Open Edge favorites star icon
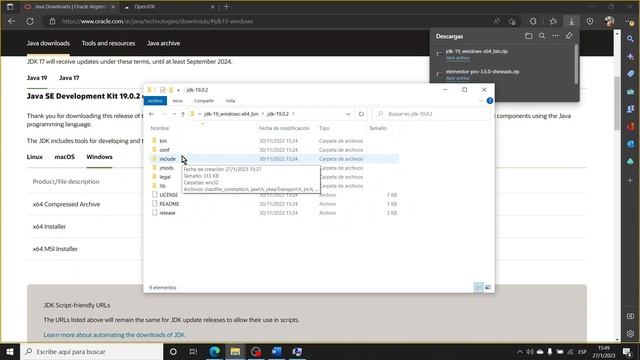The height and width of the screenshot is (360, 640). tap(553, 21)
